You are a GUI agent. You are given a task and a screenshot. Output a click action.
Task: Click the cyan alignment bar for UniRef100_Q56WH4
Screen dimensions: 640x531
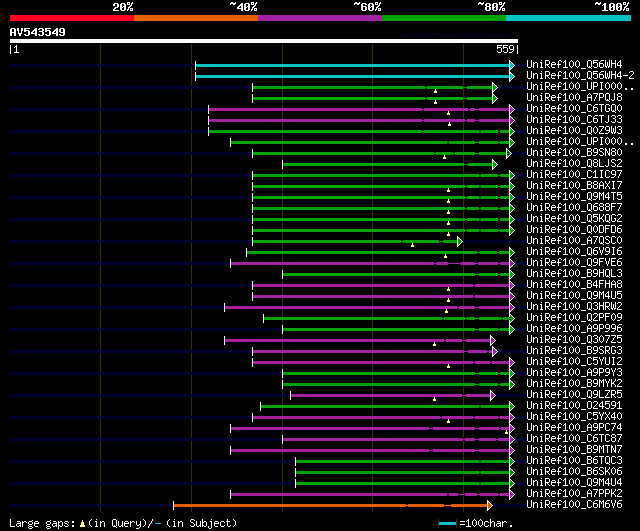(353, 65)
